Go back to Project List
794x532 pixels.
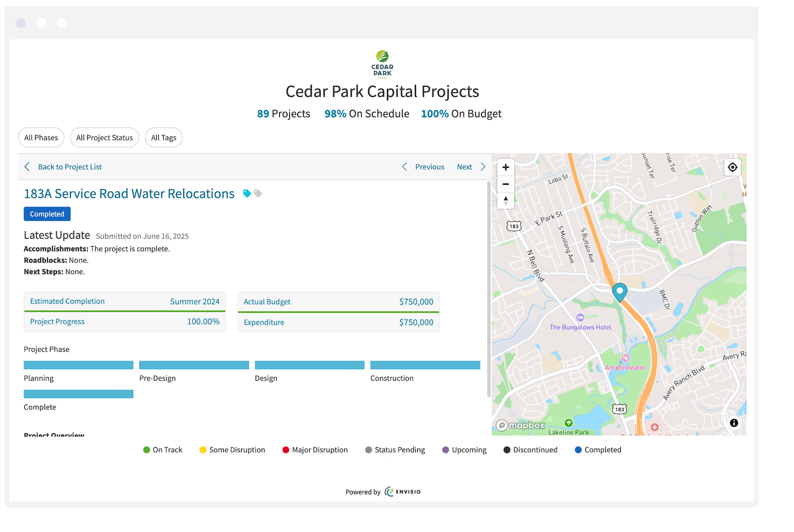coord(70,167)
